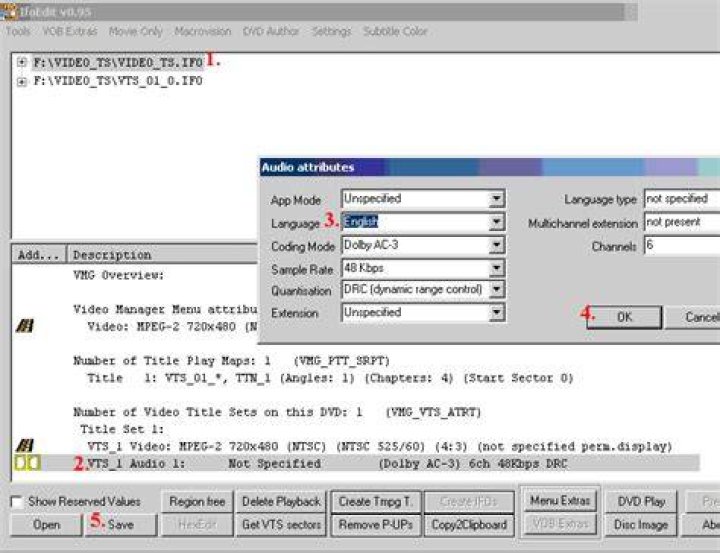Click the IfoEdit app icon in title bar
The height and width of the screenshot is (553, 720).
[x=8, y=11]
